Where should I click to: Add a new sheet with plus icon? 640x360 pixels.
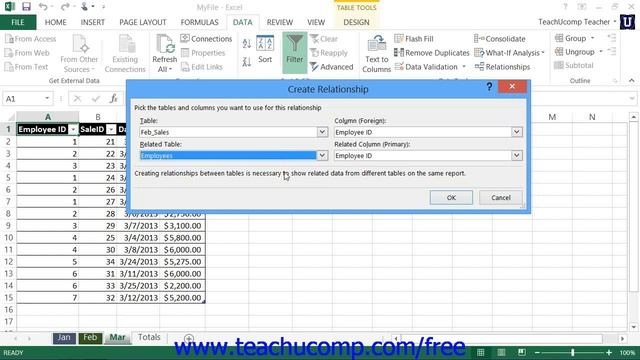tap(189, 338)
